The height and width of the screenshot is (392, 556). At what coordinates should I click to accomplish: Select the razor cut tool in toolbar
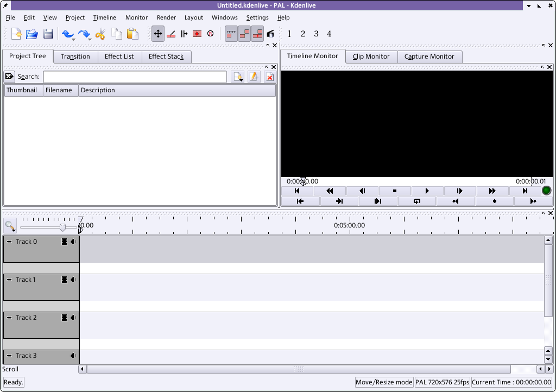[x=171, y=34]
